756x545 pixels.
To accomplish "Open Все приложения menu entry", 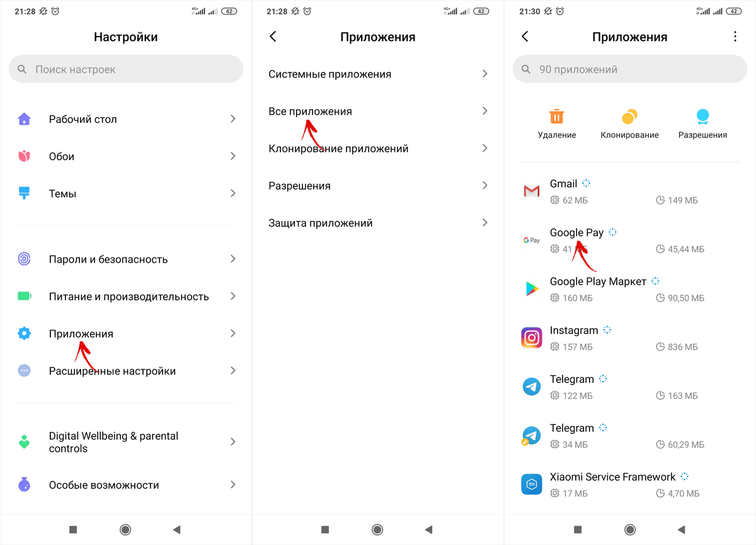I will [x=378, y=111].
